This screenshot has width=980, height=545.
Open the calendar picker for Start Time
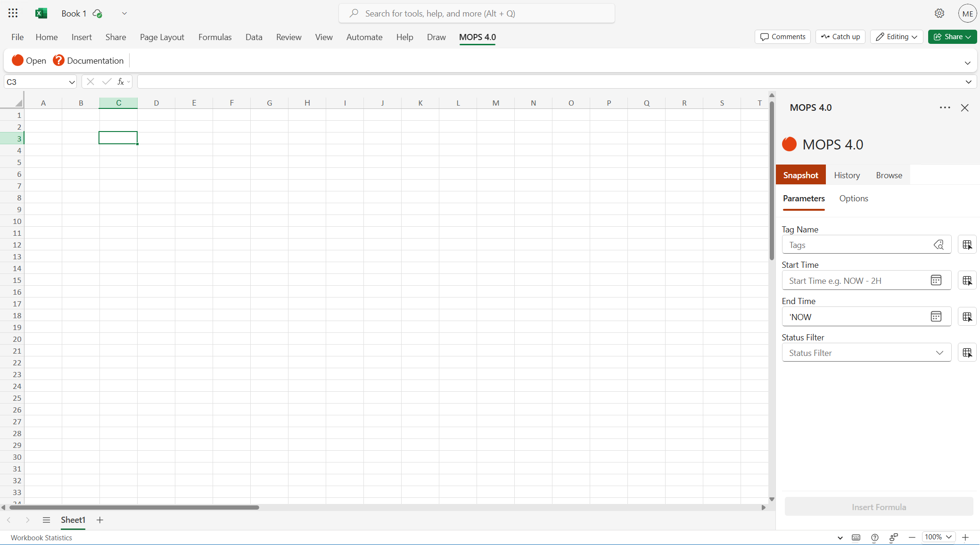pyautogui.click(x=936, y=280)
